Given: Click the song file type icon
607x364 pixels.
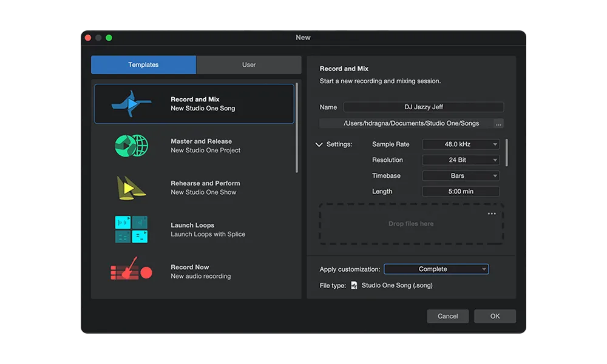Looking at the screenshot, I should (x=354, y=286).
